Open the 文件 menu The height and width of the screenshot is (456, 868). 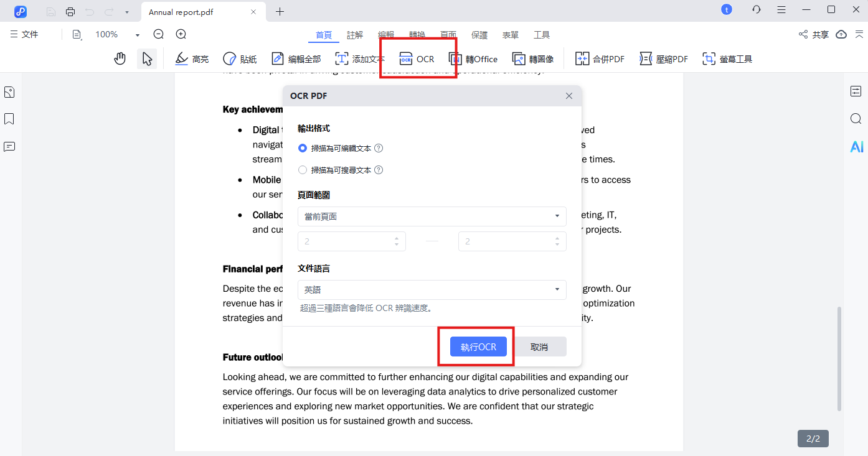pos(24,35)
